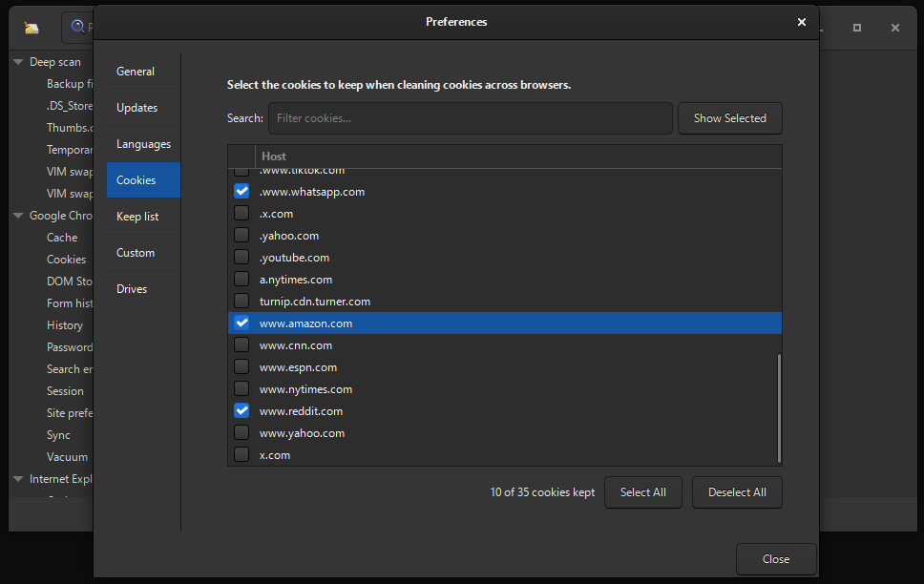Focus the Filter cookies search field

click(x=470, y=118)
